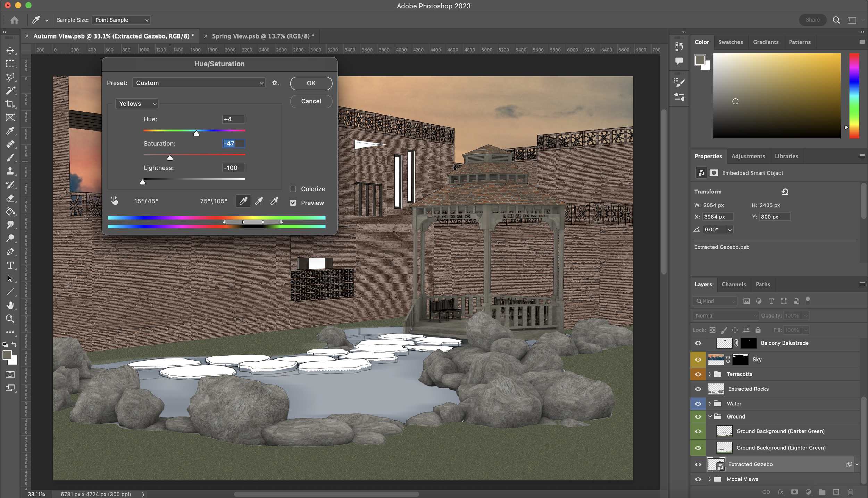This screenshot has width=868, height=498.
Task: Switch to the Adjustments tab
Action: (748, 156)
